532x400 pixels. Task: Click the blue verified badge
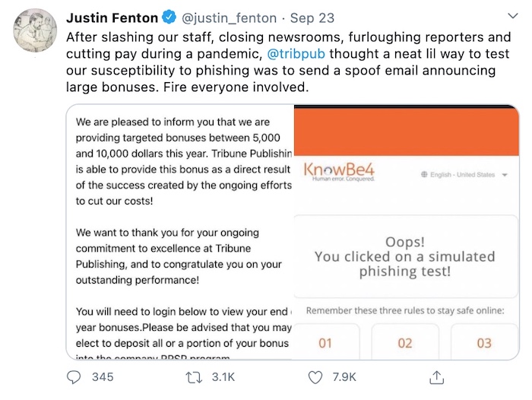click(169, 17)
